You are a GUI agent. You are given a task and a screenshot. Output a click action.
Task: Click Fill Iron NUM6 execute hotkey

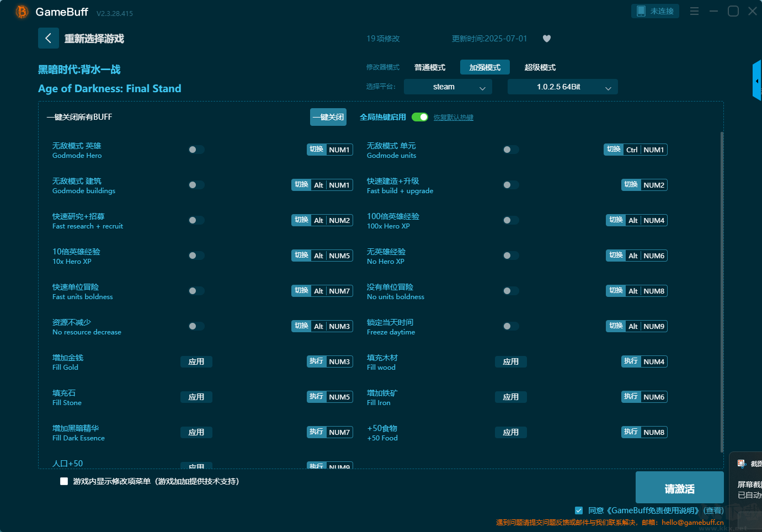pyautogui.click(x=644, y=397)
